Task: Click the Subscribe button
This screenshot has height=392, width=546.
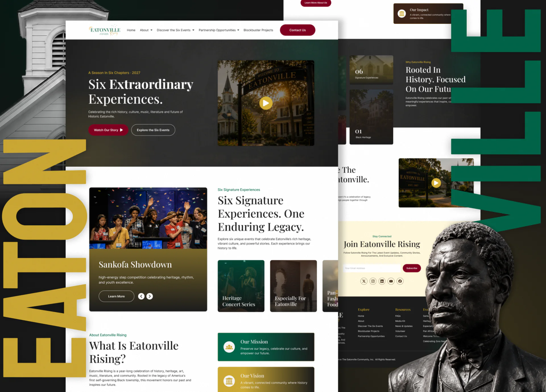Action: coord(412,268)
